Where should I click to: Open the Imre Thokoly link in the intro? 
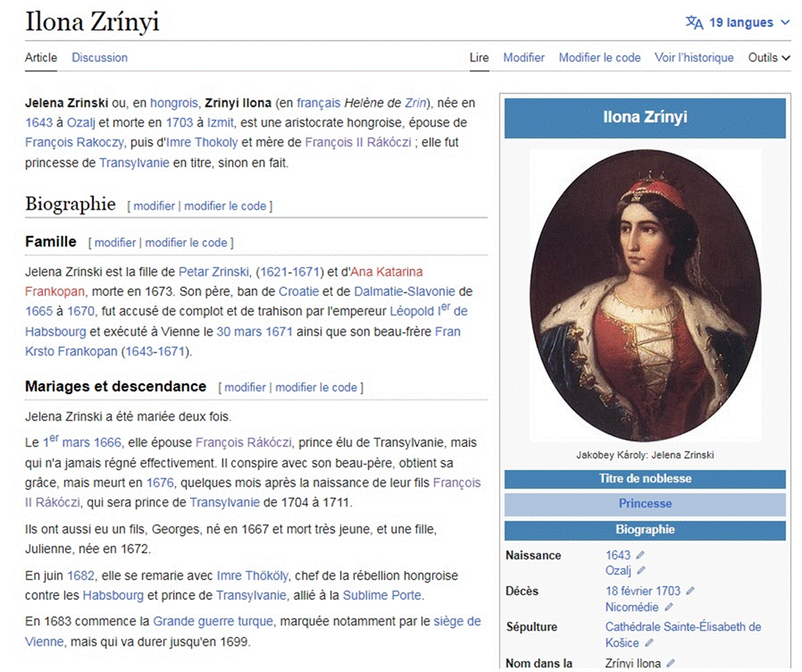202,142
